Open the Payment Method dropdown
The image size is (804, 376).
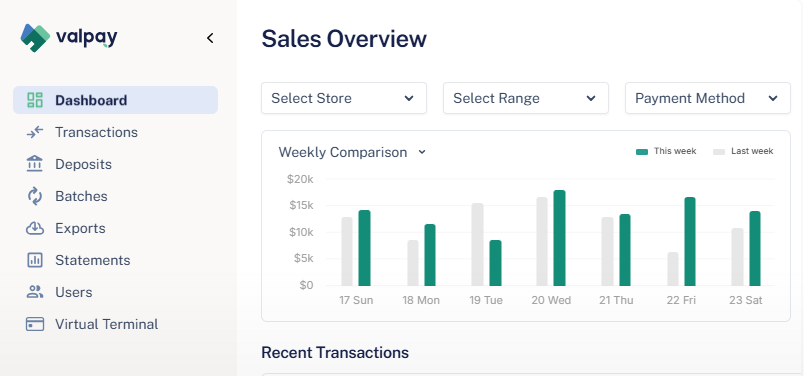click(x=708, y=98)
